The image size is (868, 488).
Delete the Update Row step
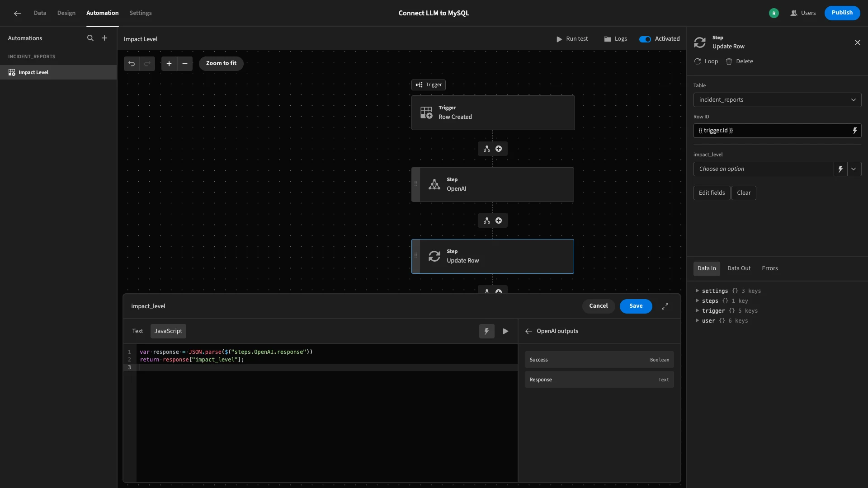pyautogui.click(x=740, y=61)
